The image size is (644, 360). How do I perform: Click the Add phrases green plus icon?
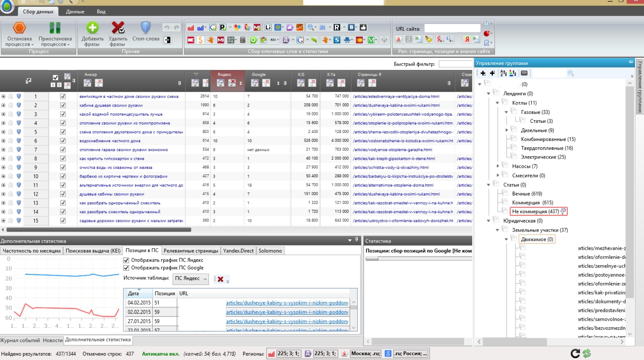click(x=92, y=28)
